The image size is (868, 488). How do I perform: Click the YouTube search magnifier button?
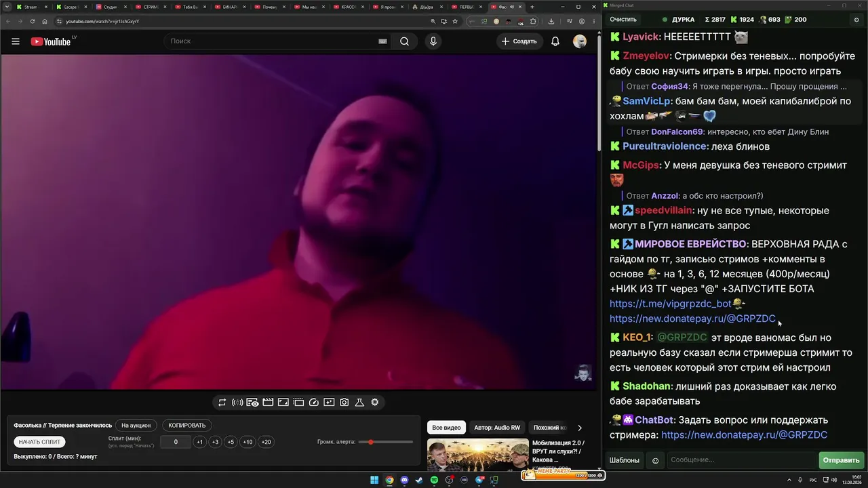point(404,41)
